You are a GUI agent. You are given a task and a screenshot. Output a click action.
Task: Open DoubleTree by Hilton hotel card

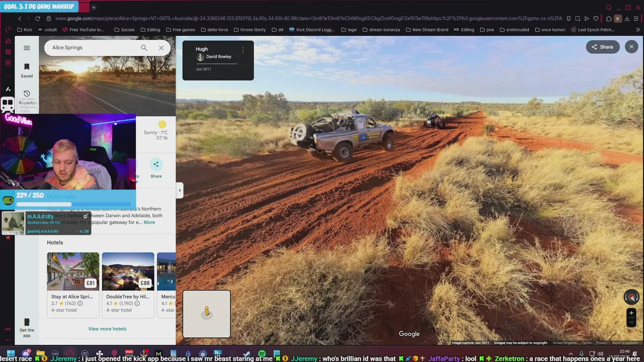point(128,285)
